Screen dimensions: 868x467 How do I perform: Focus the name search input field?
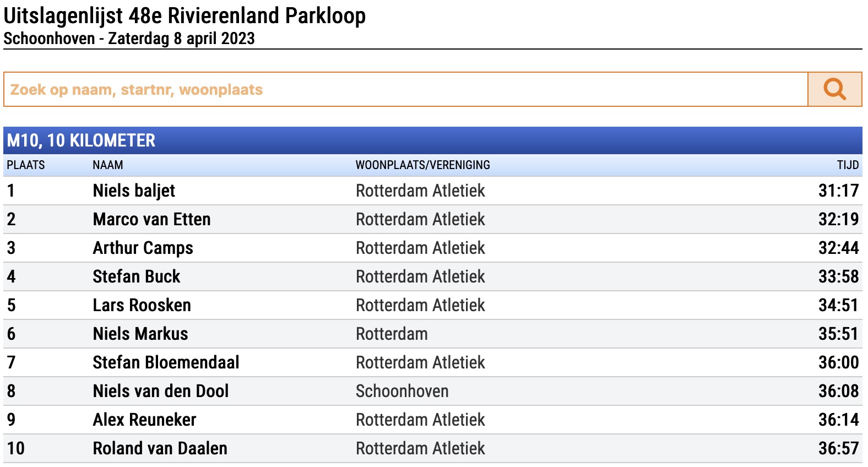405,89
